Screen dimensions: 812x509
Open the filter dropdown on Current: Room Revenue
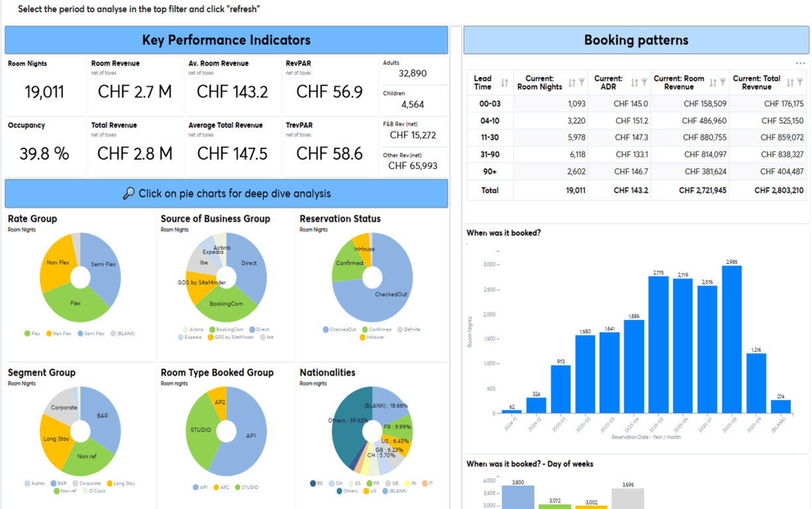[x=722, y=81]
